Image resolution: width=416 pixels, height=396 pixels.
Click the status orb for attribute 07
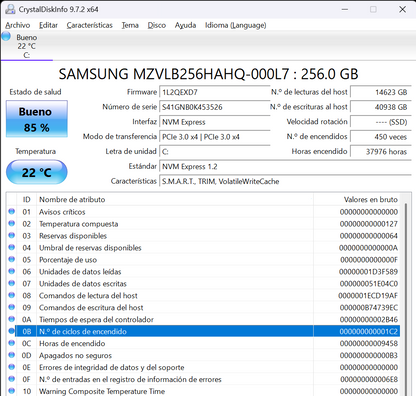(12, 283)
